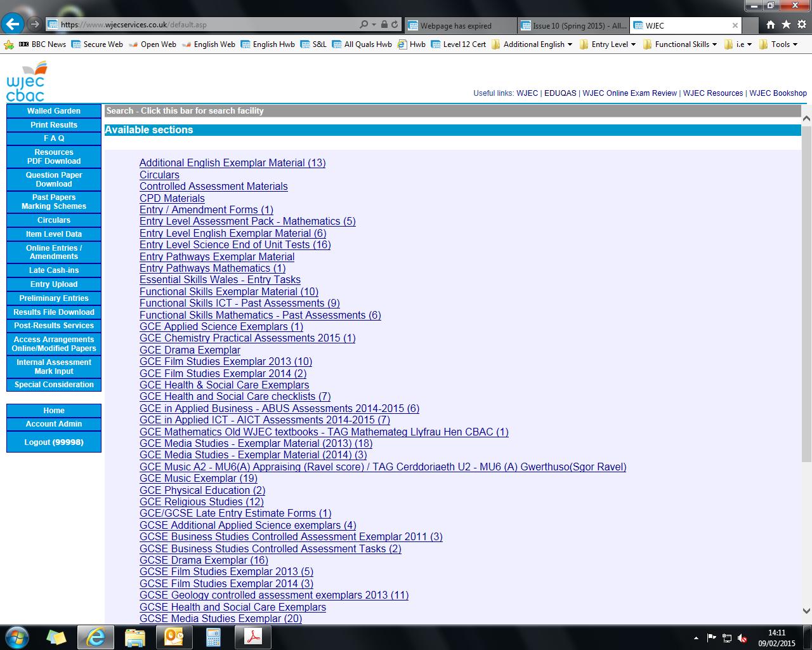The width and height of the screenshot is (812, 650).
Task: Click the magnifier search icon in address bar
Action: [x=363, y=25]
